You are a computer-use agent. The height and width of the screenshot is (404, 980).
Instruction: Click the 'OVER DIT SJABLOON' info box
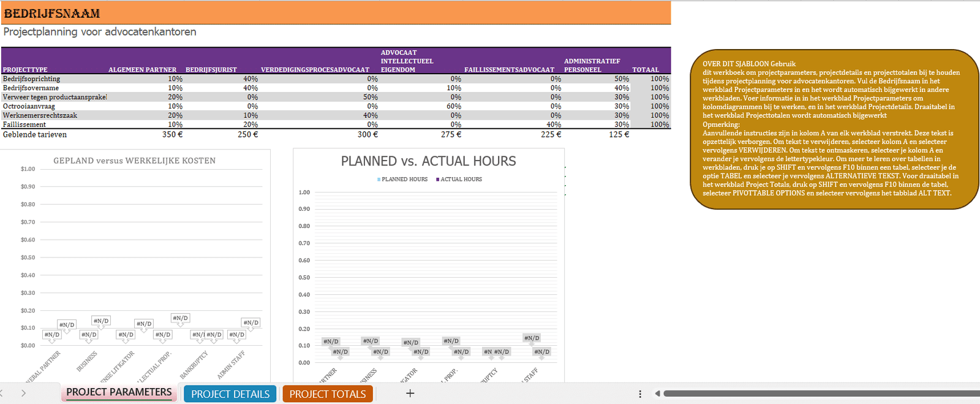coord(834,129)
